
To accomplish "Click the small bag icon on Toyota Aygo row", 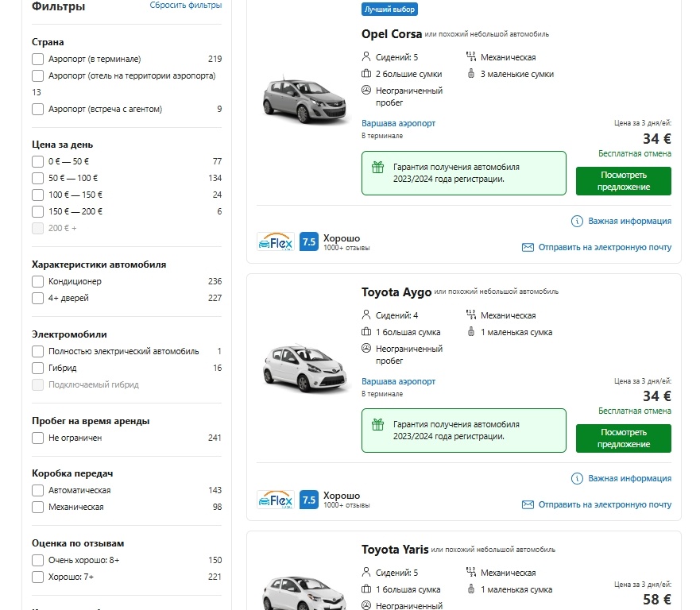I will pyautogui.click(x=470, y=332).
